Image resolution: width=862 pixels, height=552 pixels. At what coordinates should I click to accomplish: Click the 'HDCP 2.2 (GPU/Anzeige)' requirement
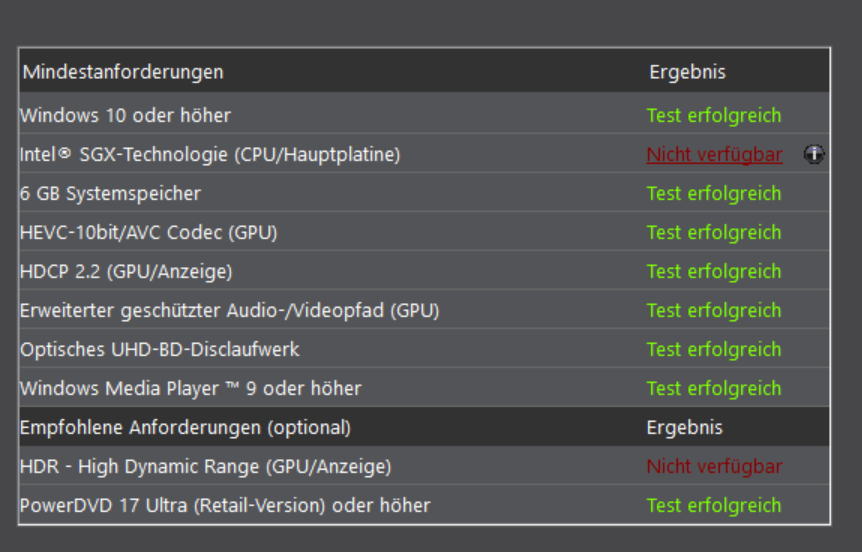point(126,272)
